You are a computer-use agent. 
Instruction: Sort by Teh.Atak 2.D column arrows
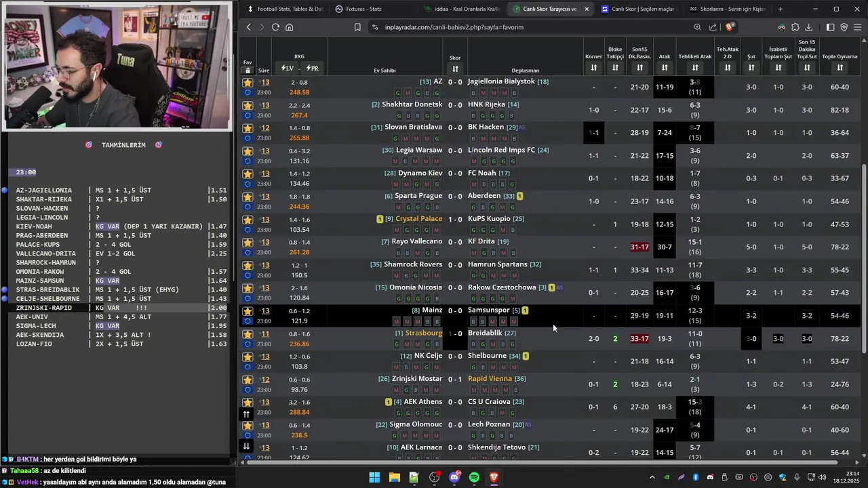tap(728, 68)
